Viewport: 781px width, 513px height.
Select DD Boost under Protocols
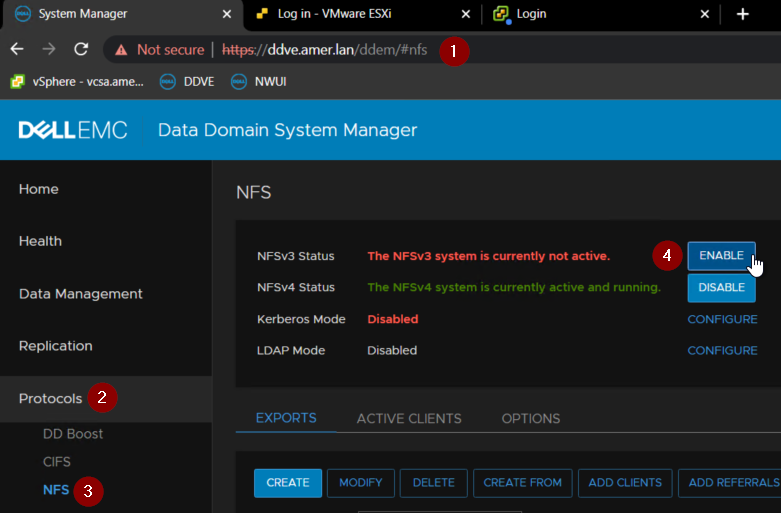click(73, 434)
